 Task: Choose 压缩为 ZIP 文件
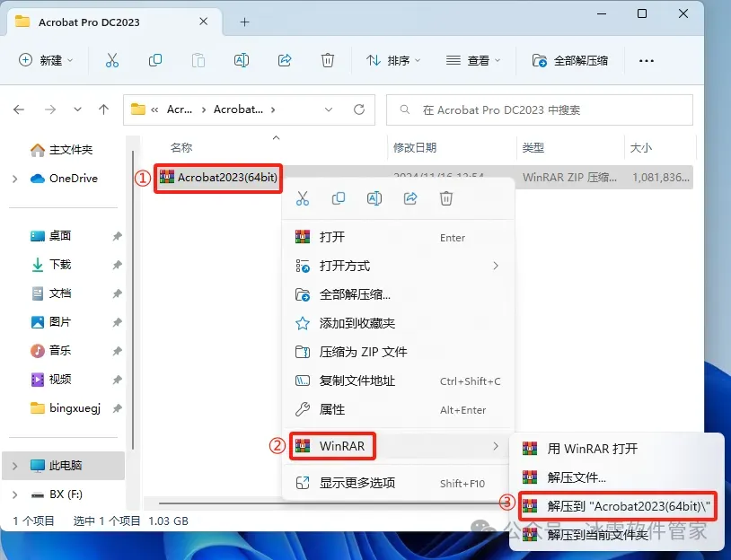pos(398,352)
